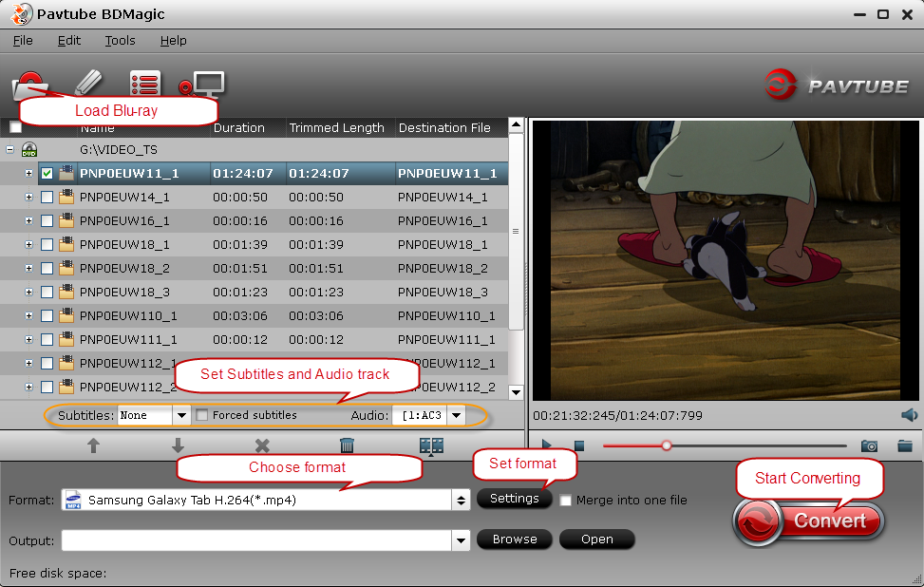This screenshot has width=924, height=587.
Task: Uncheck the PNP0EUW11_1 title
Action: click(47, 173)
